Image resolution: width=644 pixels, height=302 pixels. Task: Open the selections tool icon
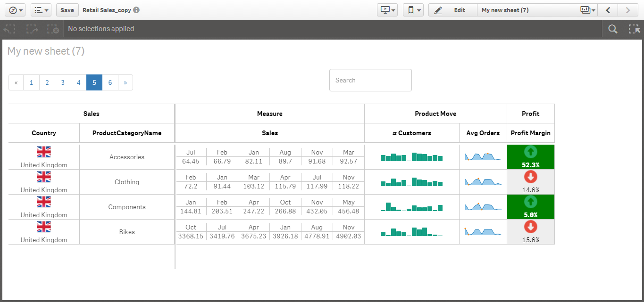pos(634,29)
